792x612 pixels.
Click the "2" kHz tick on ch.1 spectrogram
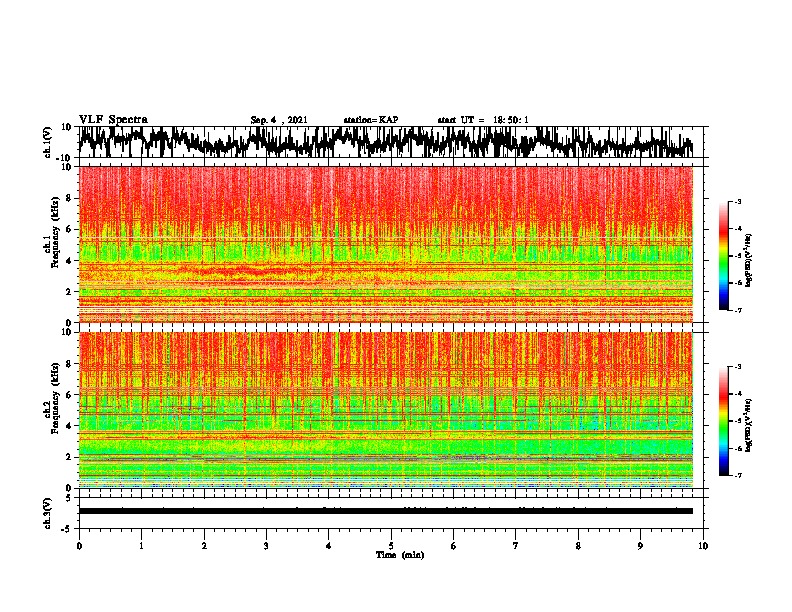[69, 292]
